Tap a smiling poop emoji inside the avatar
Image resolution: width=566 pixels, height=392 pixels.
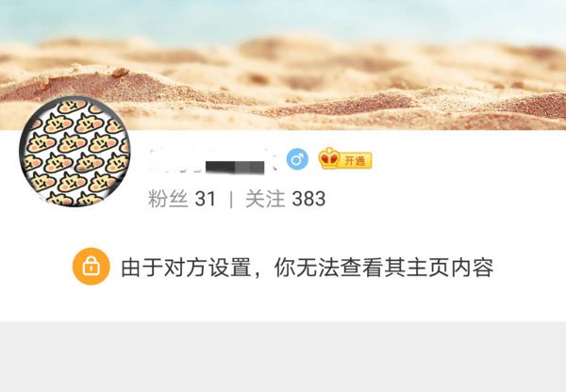[x=72, y=143]
